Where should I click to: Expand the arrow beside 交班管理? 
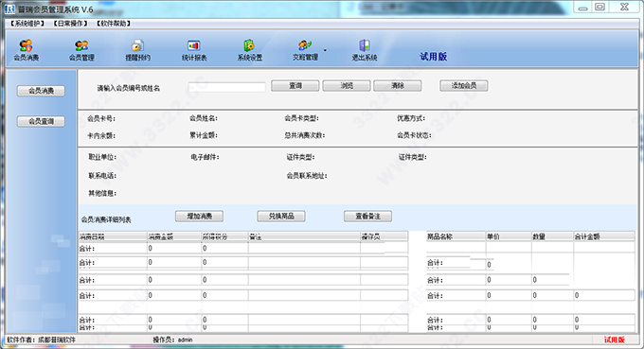click(x=325, y=50)
